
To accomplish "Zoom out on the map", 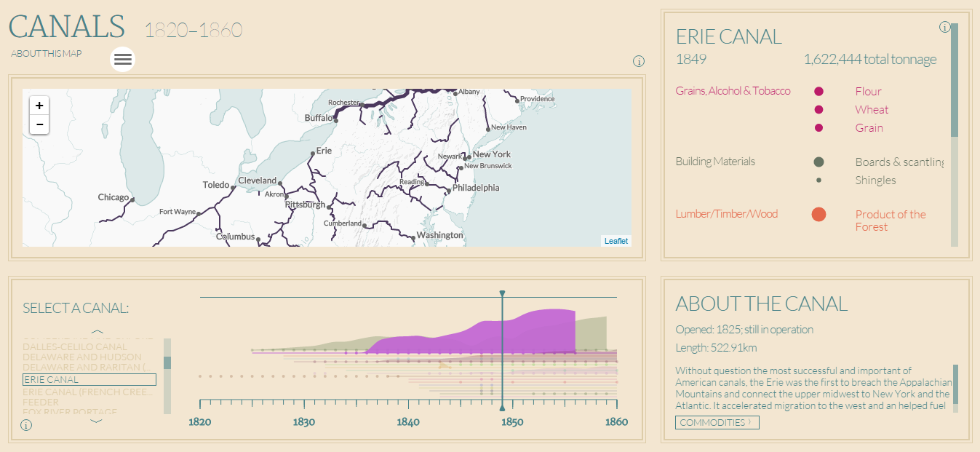I will point(39,124).
